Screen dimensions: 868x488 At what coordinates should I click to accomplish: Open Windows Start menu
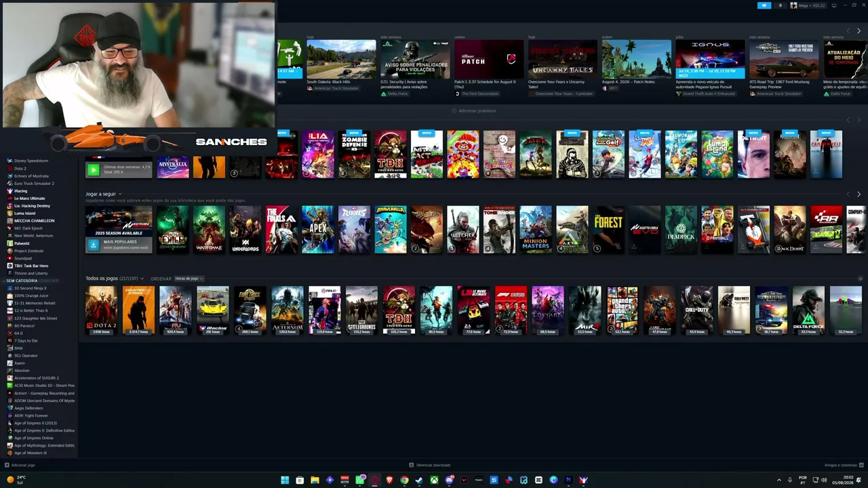click(285, 480)
